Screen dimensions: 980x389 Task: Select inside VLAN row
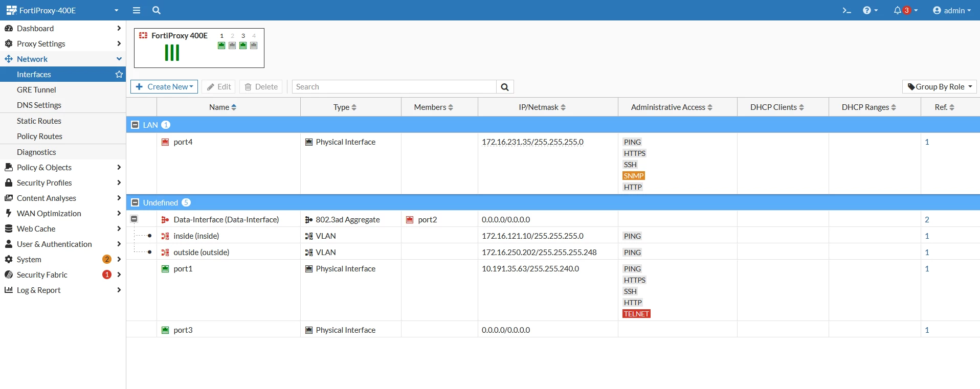click(x=553, y=236)
